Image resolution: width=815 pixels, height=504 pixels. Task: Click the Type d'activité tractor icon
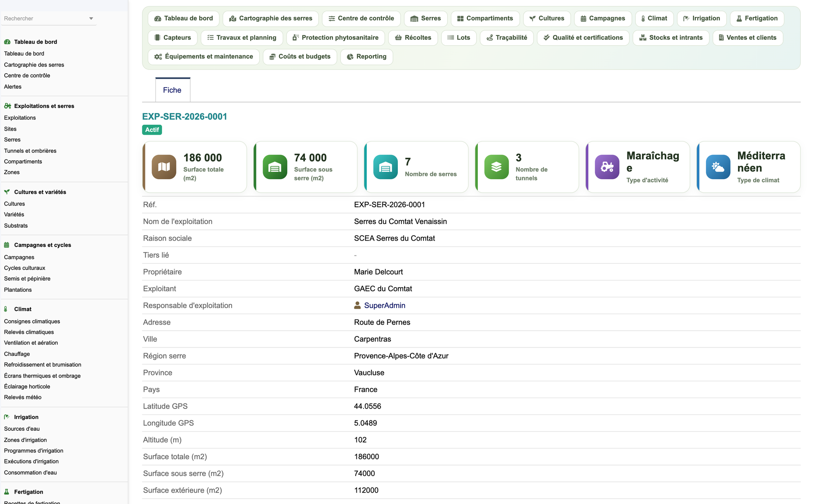(607, 167)
